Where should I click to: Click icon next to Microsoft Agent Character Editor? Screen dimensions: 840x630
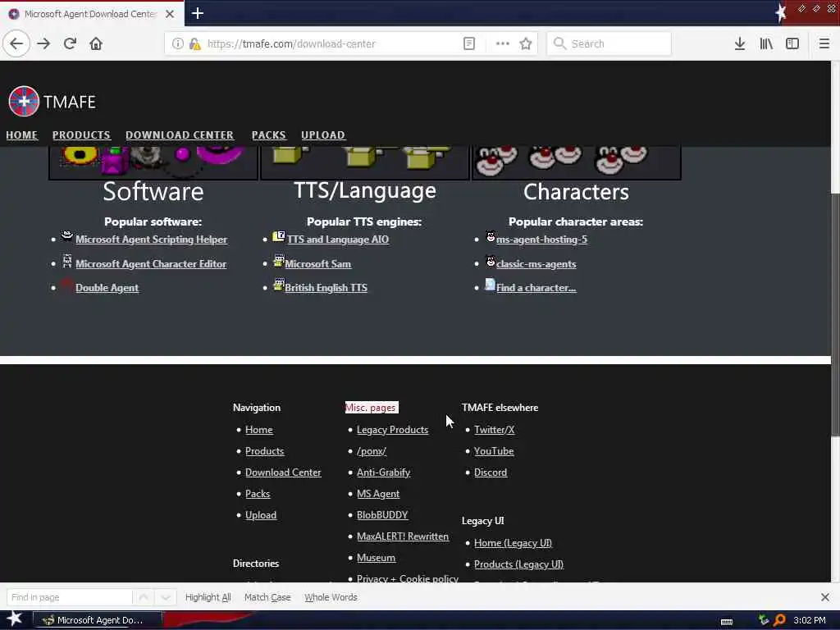67,261
